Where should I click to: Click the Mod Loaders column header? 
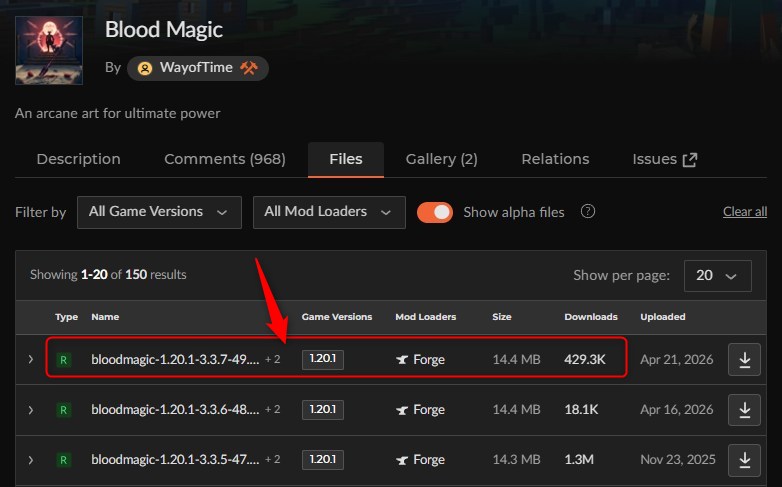[x=425, y=317]
